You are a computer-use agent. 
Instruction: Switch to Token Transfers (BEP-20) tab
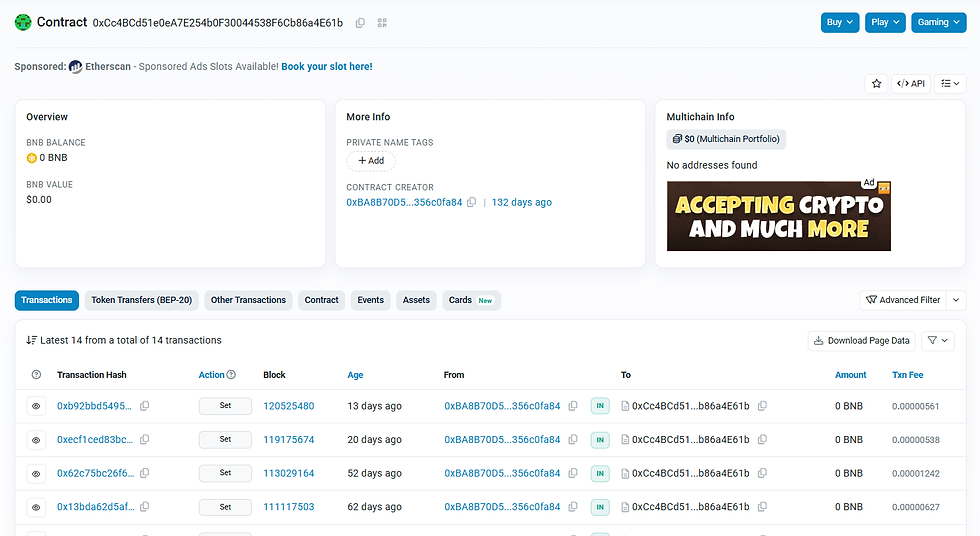point(142,300)
